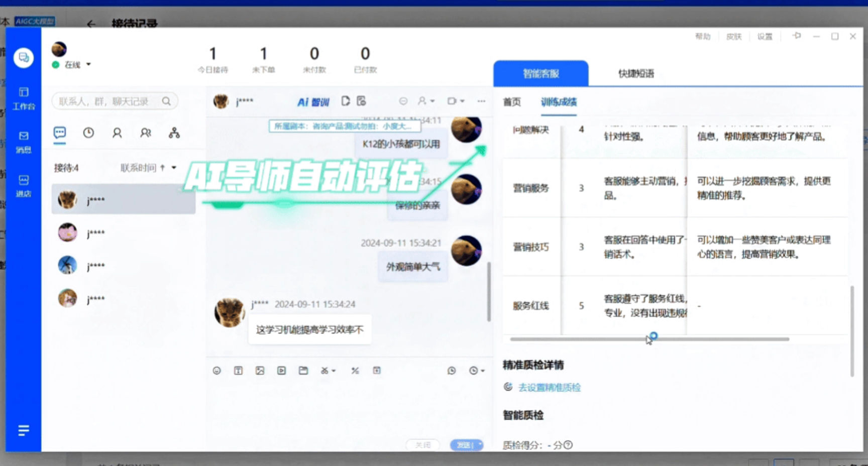Select the group contacts icon
Screen dimensions: 868x466
click(x=146, y=133)
